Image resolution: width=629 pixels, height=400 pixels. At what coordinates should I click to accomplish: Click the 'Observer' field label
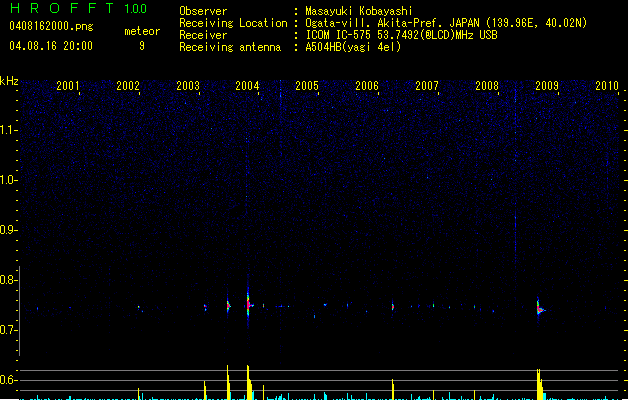tap(203, 11)
